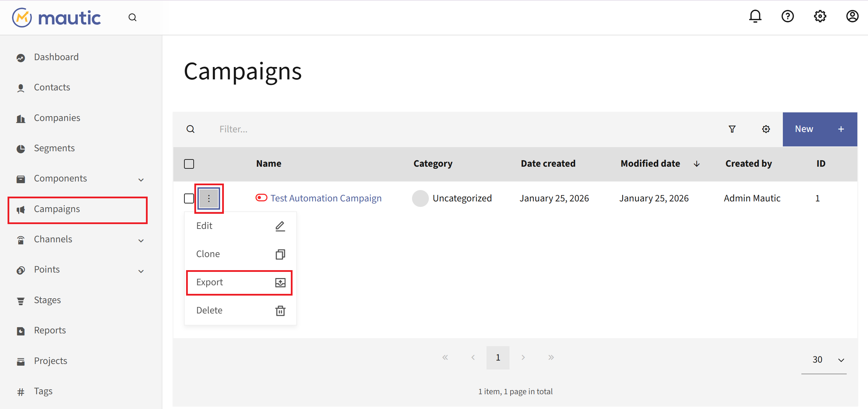Open Contacts in the sidebar

coord(52,87)
